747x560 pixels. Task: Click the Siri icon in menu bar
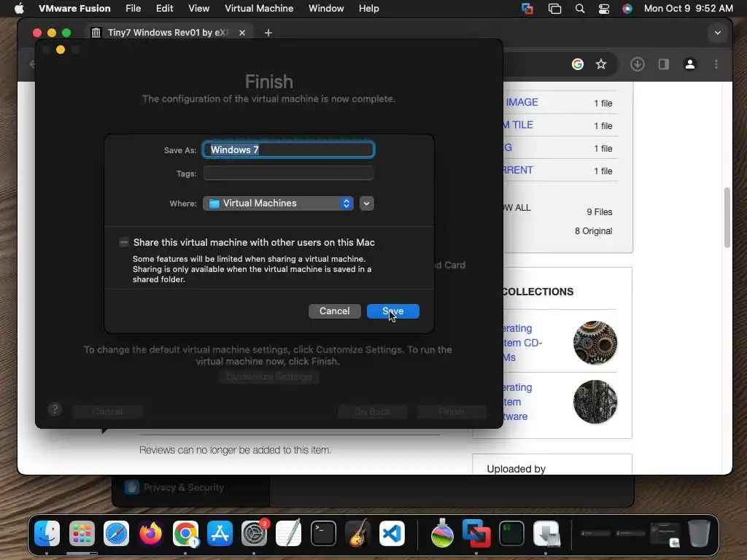click(627, 8)
